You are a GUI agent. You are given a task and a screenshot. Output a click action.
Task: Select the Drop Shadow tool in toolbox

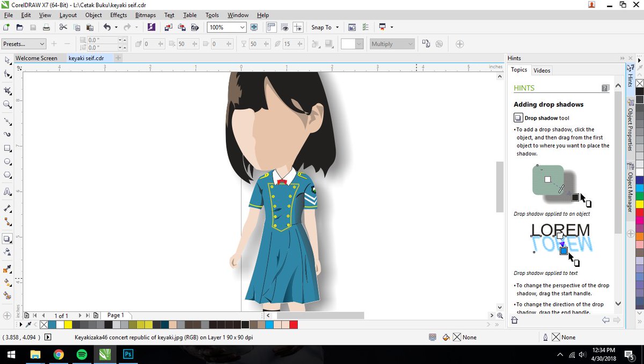(8, 238)
